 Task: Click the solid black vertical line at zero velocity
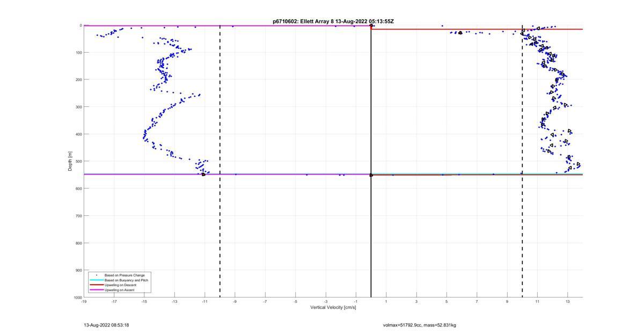pos(371,161)
